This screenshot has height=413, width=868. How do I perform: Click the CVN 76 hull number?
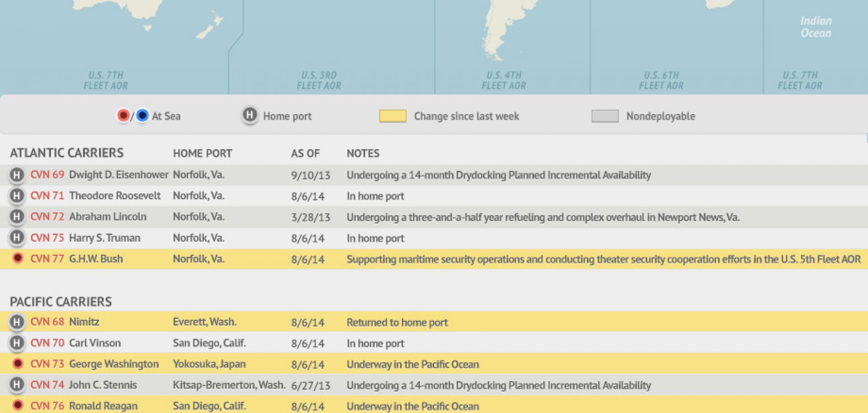pos(47,406)
